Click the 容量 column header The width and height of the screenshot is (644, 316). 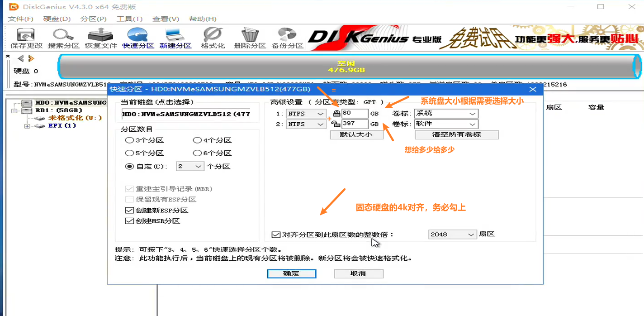point(596,107)
